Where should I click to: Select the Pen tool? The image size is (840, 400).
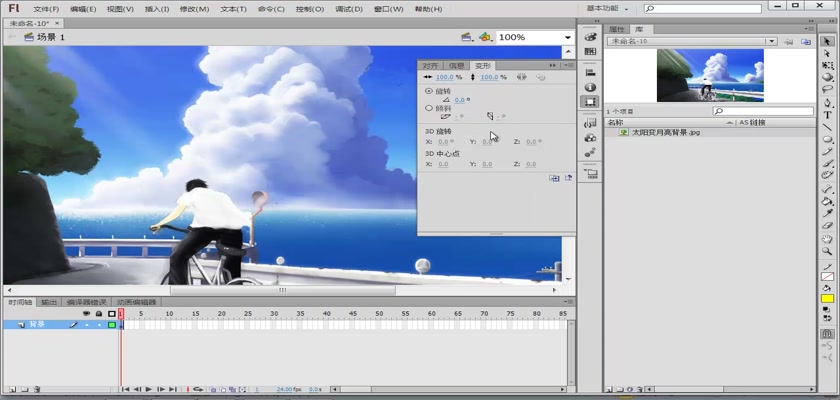pos(827,103)
